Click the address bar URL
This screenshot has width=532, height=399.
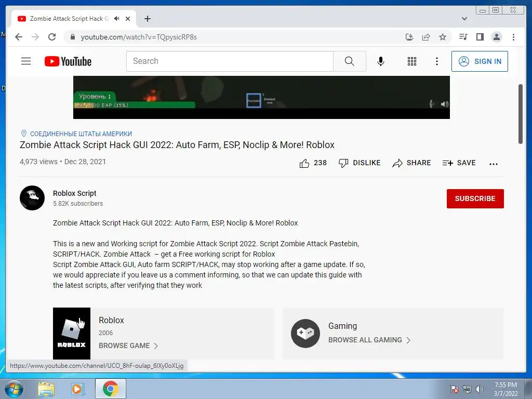[139, 37]
